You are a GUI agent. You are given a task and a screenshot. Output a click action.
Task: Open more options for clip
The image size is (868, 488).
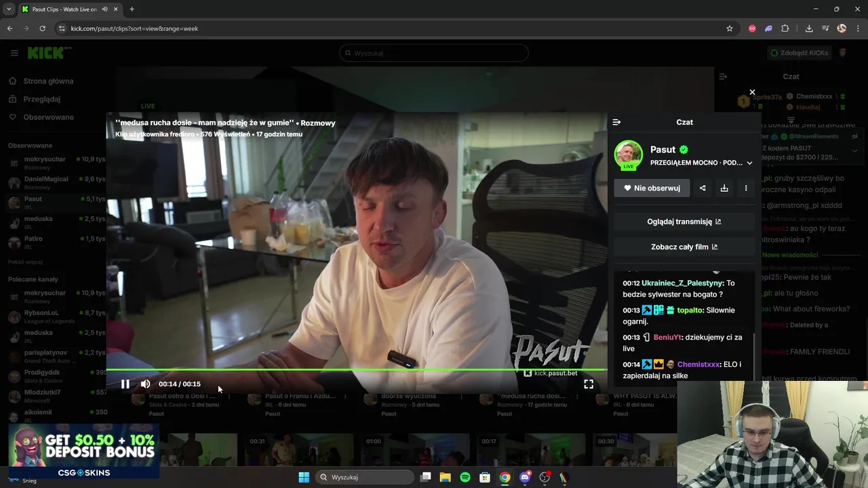click(x=746, y=188)
